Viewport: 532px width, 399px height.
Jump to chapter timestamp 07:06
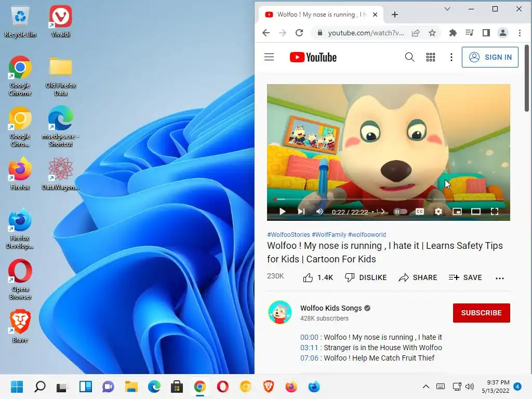tap(309, 357)
